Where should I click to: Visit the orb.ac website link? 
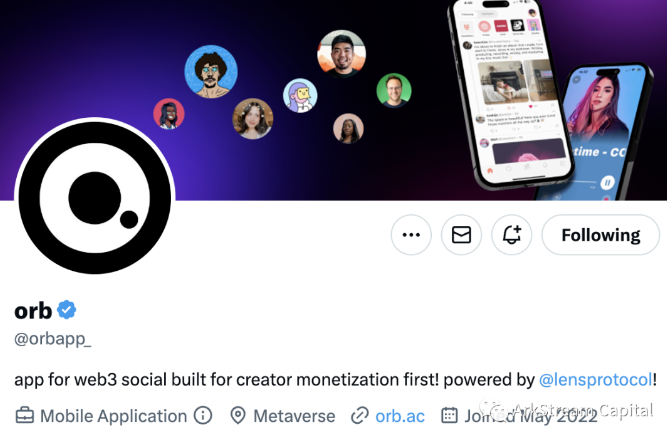[400, 416]
